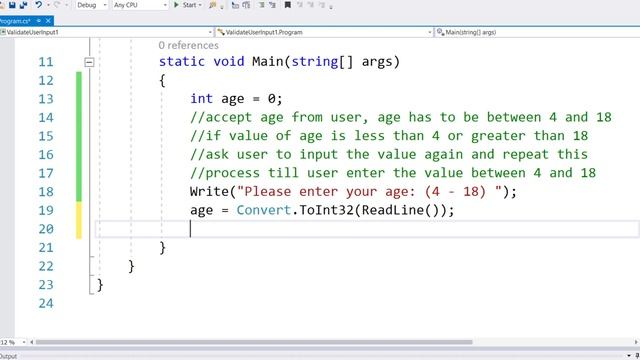
Task: Open the Any CPU platform dropdown
Action: point(140,5)
